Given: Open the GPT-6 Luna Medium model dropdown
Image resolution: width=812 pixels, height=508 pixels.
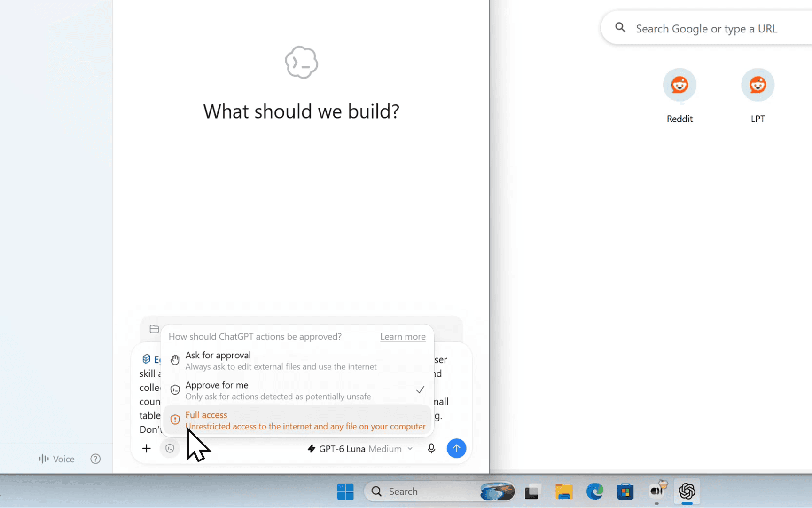Looking at the screenshot, I should click(360, 449).
